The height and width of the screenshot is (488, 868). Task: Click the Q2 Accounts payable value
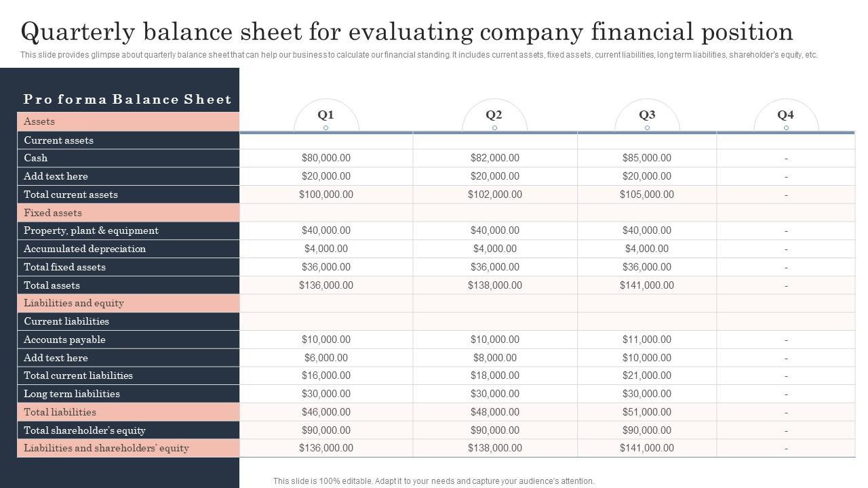coord(494,340)
